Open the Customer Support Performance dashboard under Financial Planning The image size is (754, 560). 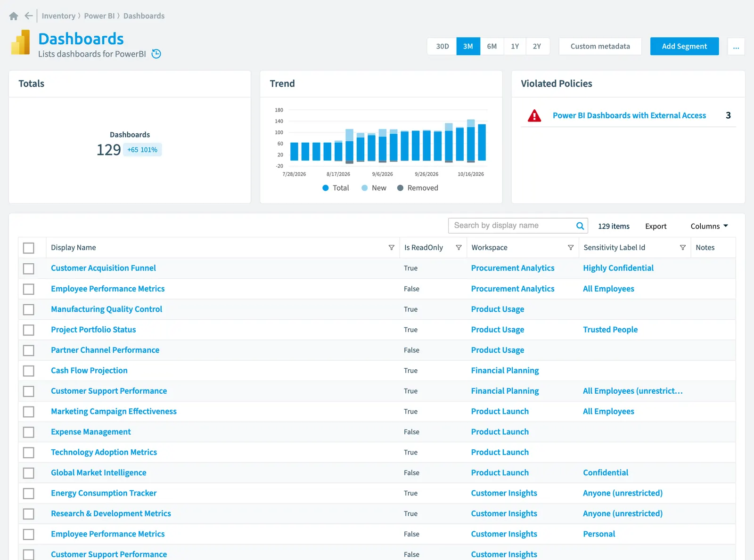pyautogui.click(x=109, y=391)
